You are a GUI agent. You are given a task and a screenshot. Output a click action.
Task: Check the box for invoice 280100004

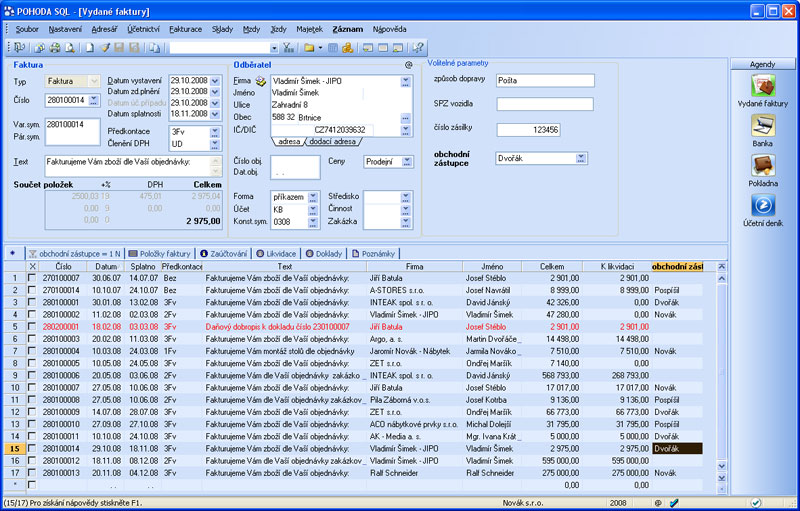[x=32, y=351]
